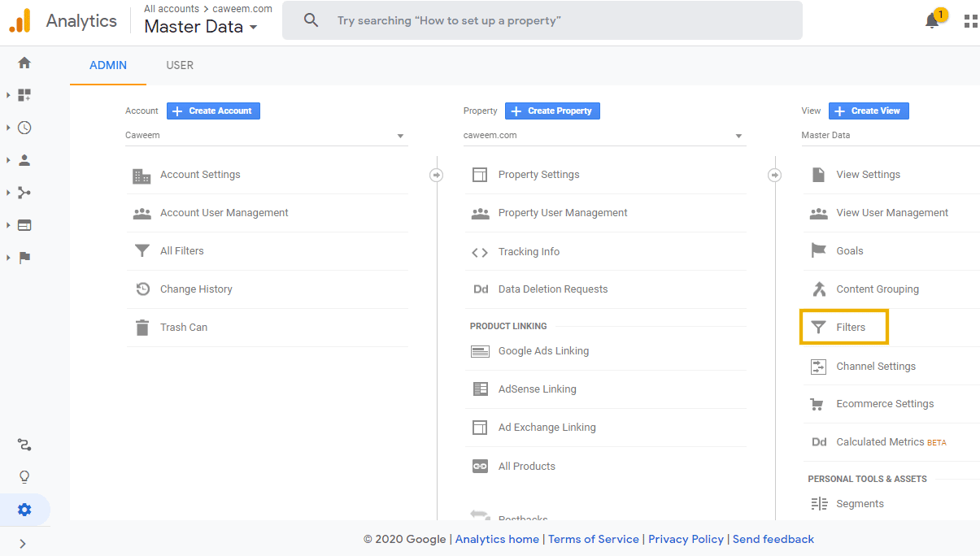Switch to the USER tab
Image resolution: width=980 pixels, height=556 pixels.
tap(180, 65)
